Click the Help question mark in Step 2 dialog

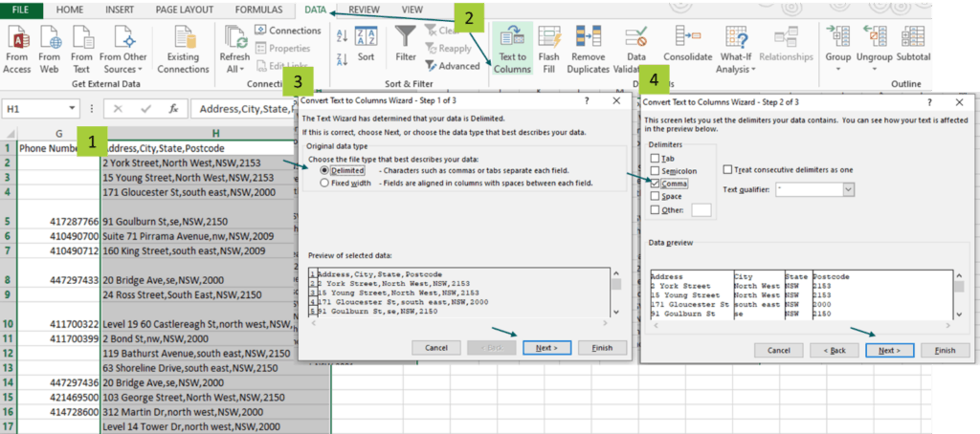928,101
